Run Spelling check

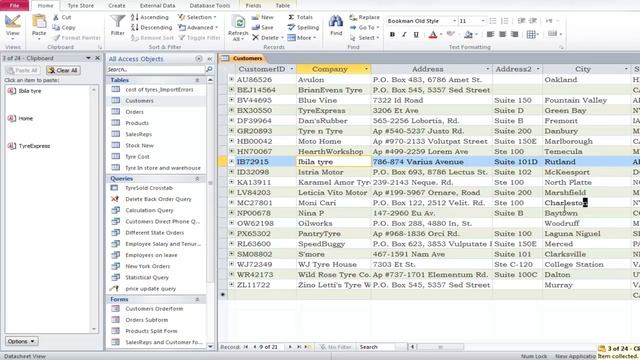pos(303,27)
